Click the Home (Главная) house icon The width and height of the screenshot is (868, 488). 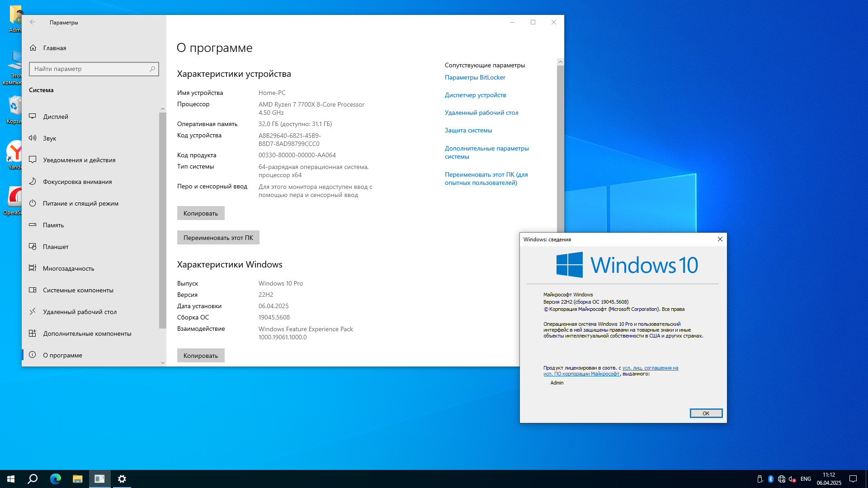pyautogui.click(x=33, y=48)
